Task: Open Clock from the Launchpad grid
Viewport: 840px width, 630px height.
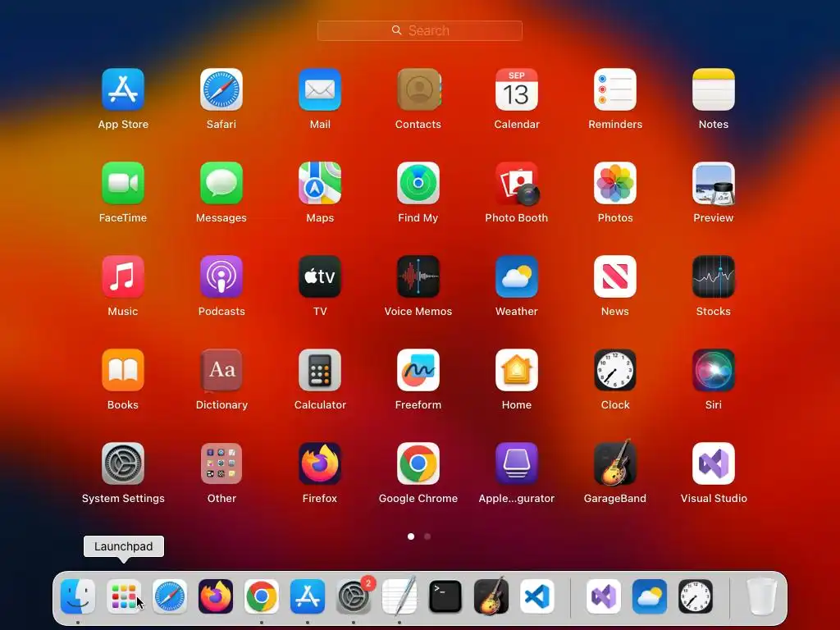Action: 615,370
